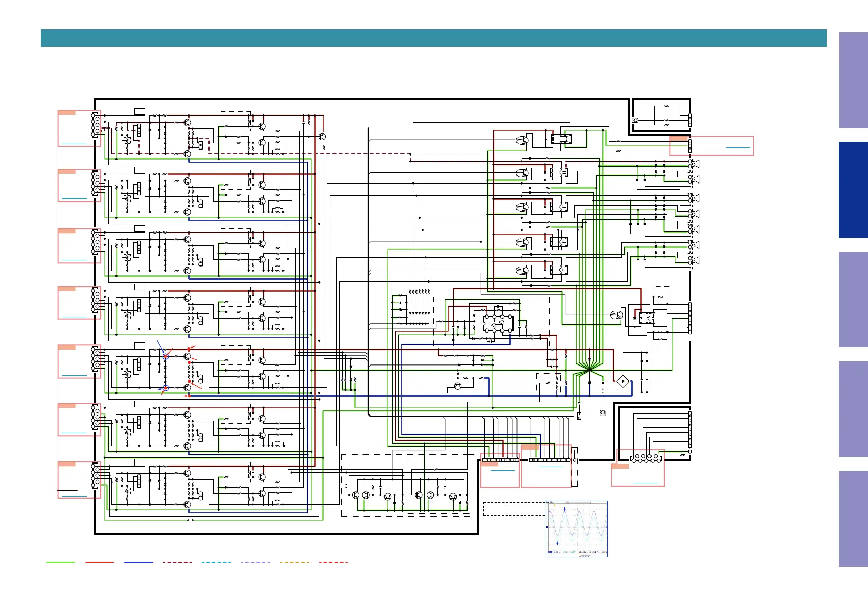Follow link in the seventh channel's connector box
Viewport: 868px width, 614px height.
coord(74,496)
